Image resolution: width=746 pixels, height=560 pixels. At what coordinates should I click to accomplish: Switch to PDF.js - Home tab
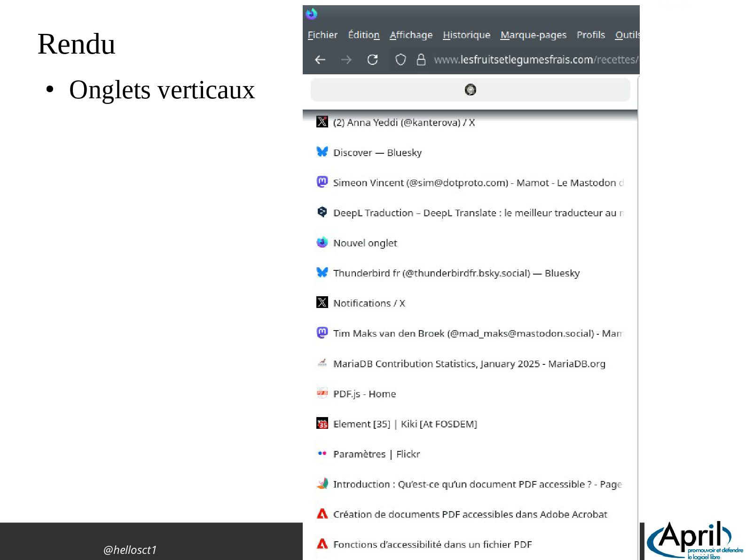click(364, 394)
